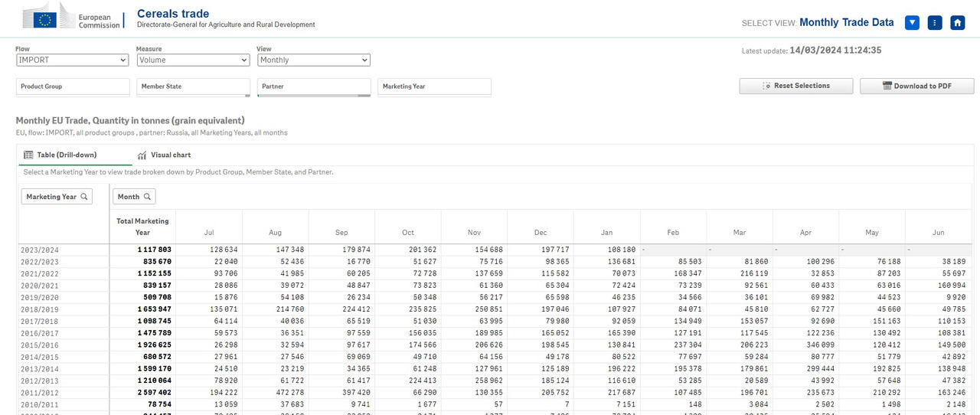Click the Jun column header
The width and height of the screenshot is (980, 415).
[938, 232]
